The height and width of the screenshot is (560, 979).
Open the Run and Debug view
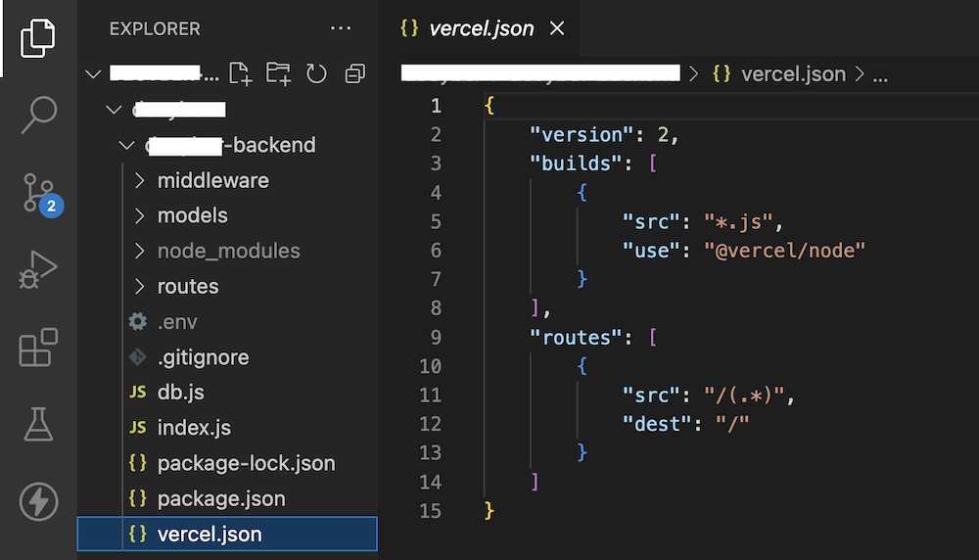37,269
